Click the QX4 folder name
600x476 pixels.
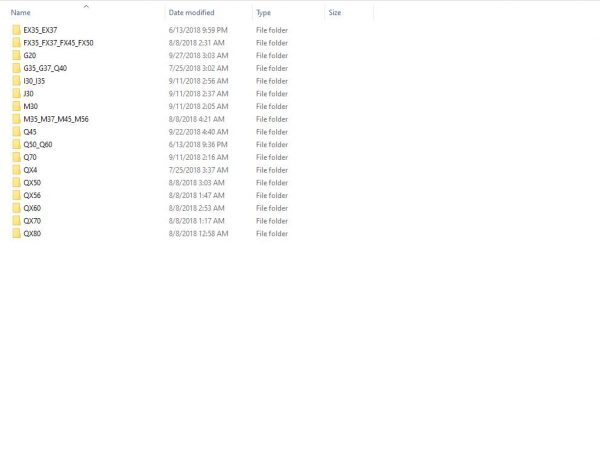point(30,170)
